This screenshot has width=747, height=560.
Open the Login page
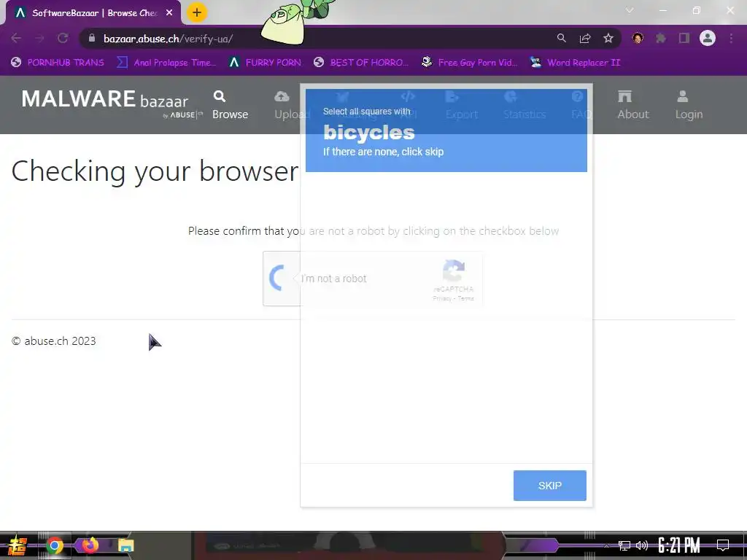[x=689, y=105]
